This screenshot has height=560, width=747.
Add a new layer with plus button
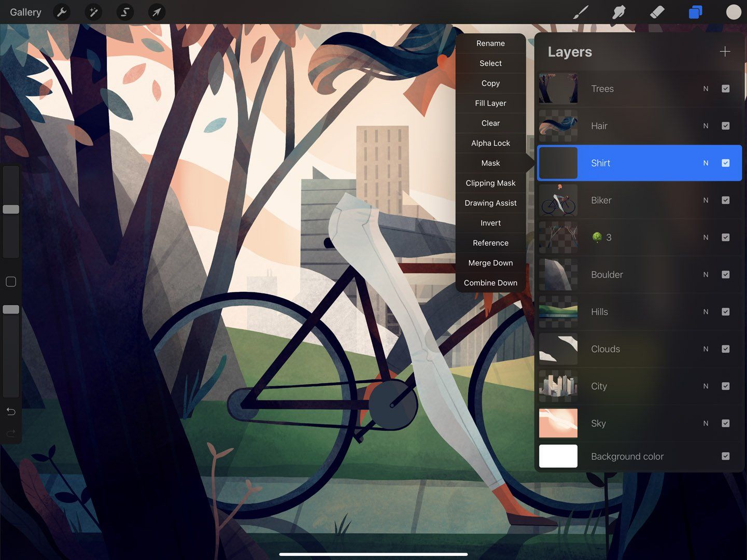(725, 51)
